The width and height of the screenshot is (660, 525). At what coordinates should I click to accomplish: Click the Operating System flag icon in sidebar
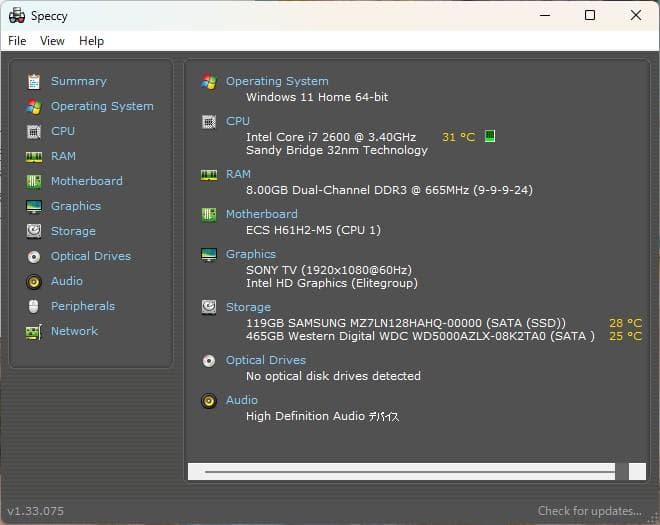point(34,107)
